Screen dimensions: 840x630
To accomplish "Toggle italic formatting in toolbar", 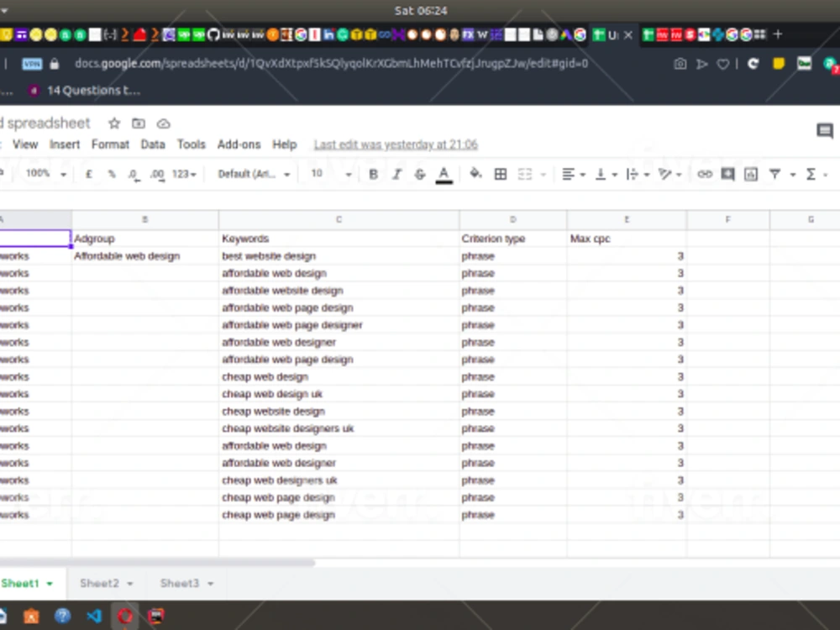I will 397,174.
